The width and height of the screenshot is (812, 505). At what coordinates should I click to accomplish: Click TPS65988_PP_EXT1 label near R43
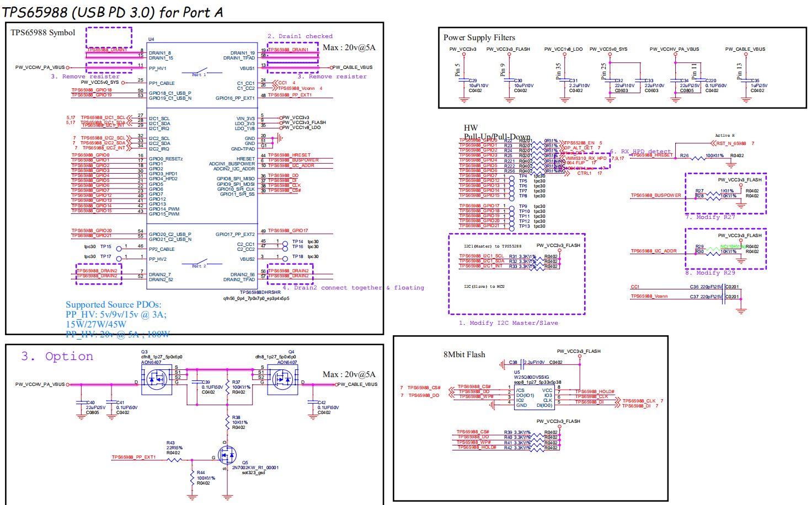point(133,457)
